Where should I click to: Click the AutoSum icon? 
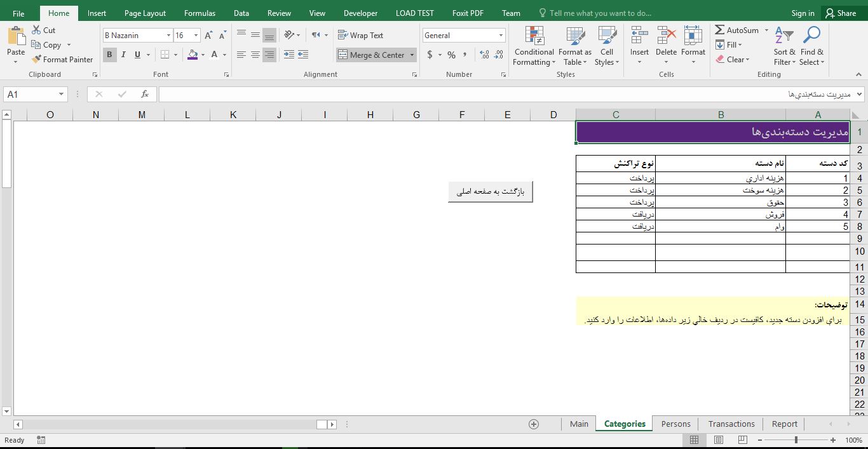click(720, 30)
